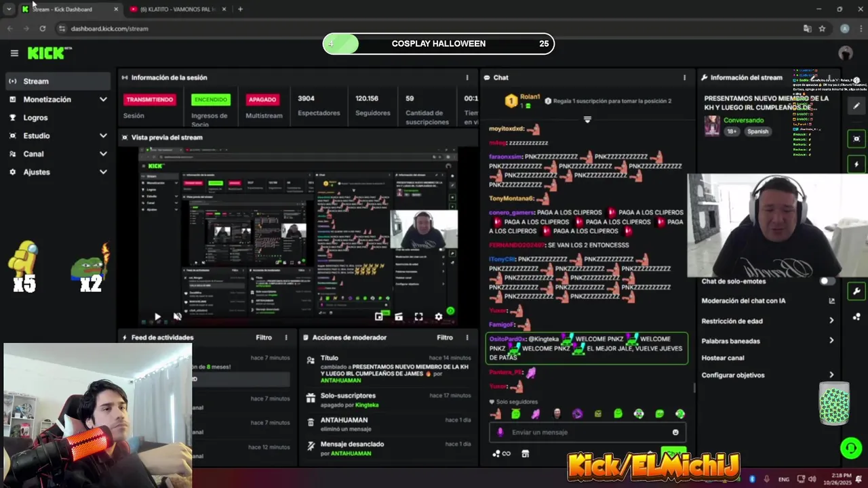The image size is (868, 488).
Task: Toggle theater mode in stream preview
Action: pyautogui.click(x=399, y=317)
